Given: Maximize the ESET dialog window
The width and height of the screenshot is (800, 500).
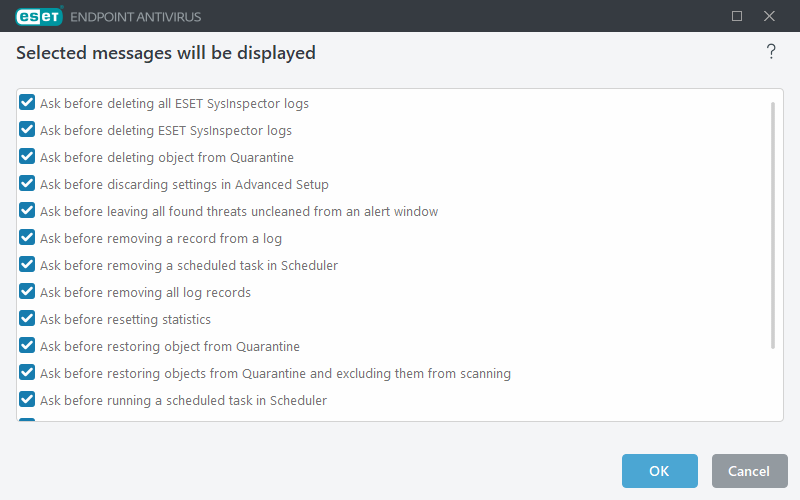Looking at the screenshot, I should tap(737, 16).
